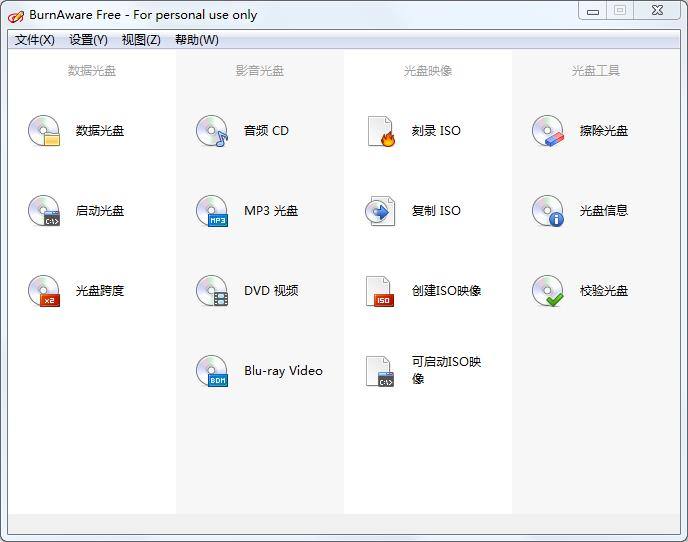Image resolution: width=688 pixels, height=542 pixels.
Task: Open the 启动光盘 boot disc icon
Action: click(44, 211)
